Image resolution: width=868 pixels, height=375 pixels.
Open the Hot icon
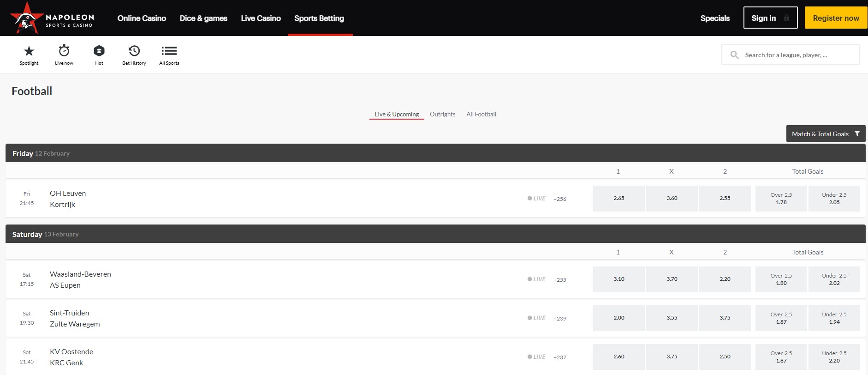99,51
